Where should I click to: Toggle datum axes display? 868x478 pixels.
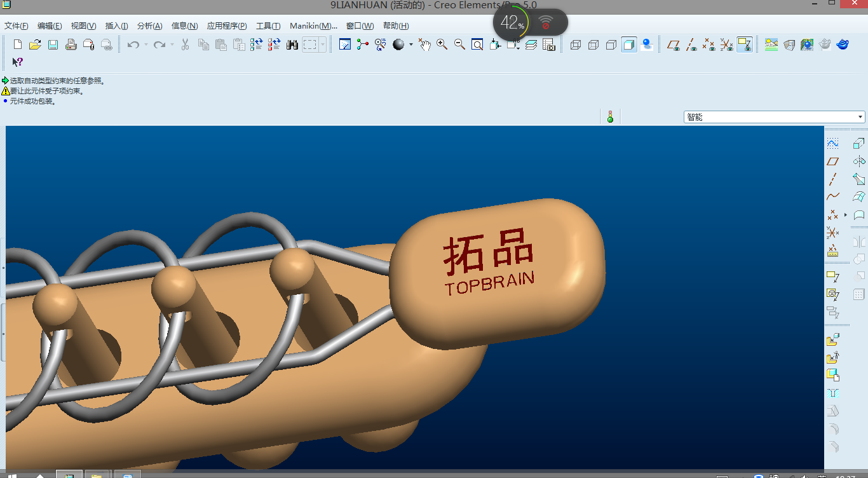pos(691,44)
